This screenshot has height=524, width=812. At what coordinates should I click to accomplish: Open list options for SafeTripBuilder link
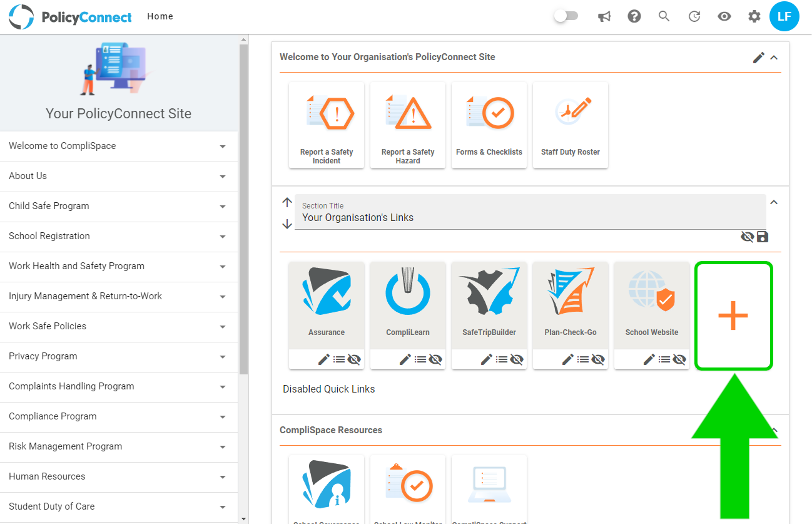(x=502, y=359)
